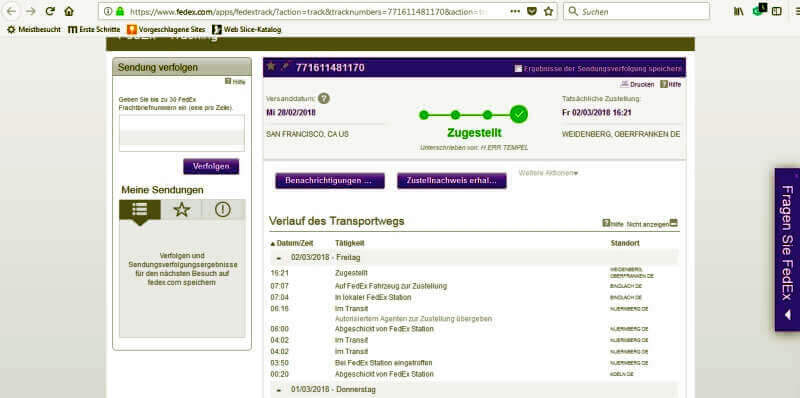Screen dimensions: 800x398
Task: Reload the page with the browser refresh icon
Action: click(49, 11)
